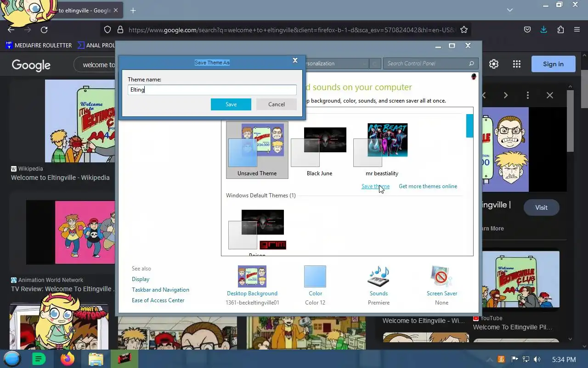This screenshot has width=588, height=368.
Task: Open the Sounds settings icon
Action: [379, 276]
